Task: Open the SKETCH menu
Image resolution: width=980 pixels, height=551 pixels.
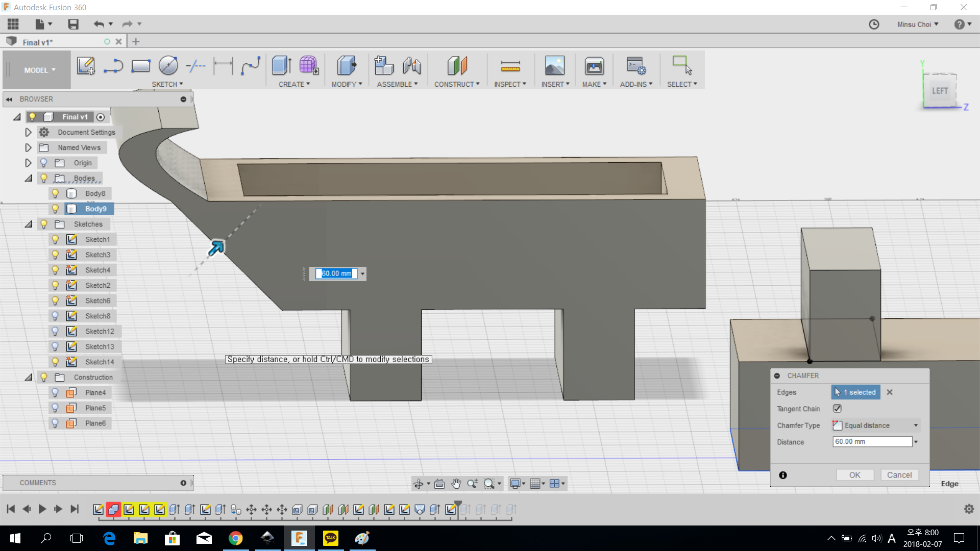Action: point(167,84)
